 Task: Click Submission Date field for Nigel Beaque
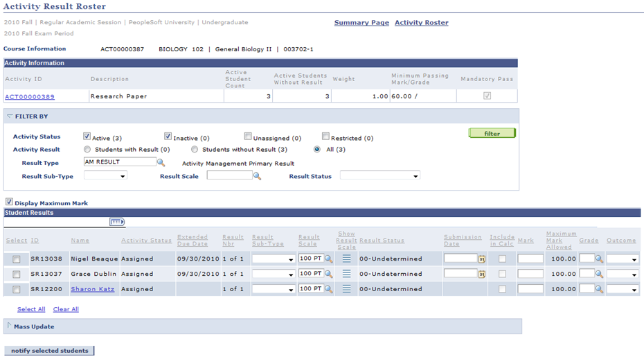(x=460, y=259)
